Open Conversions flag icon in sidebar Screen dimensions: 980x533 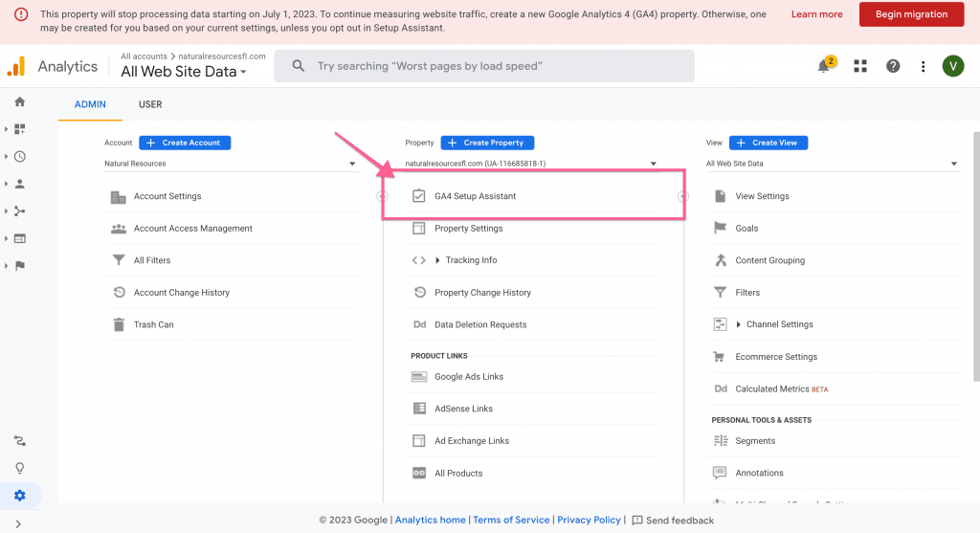(x=19, y=266)
